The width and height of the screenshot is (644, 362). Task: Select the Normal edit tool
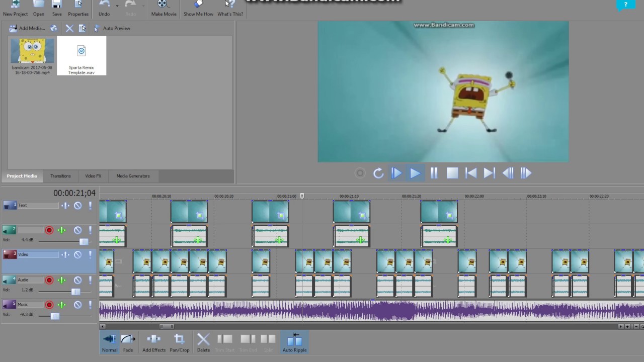coord(110,342)
